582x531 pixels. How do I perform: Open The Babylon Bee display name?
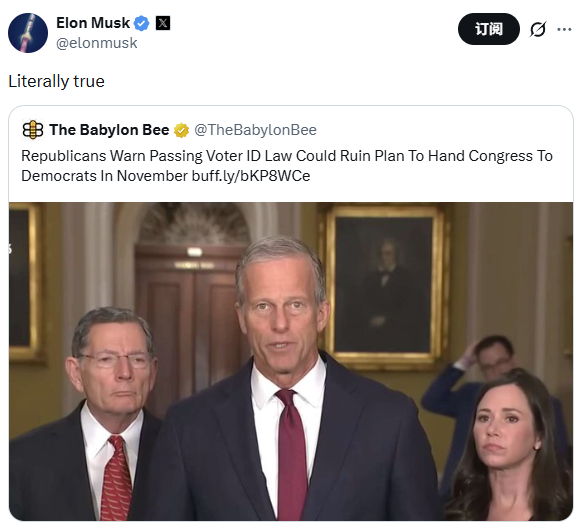[x=109, y=130]
